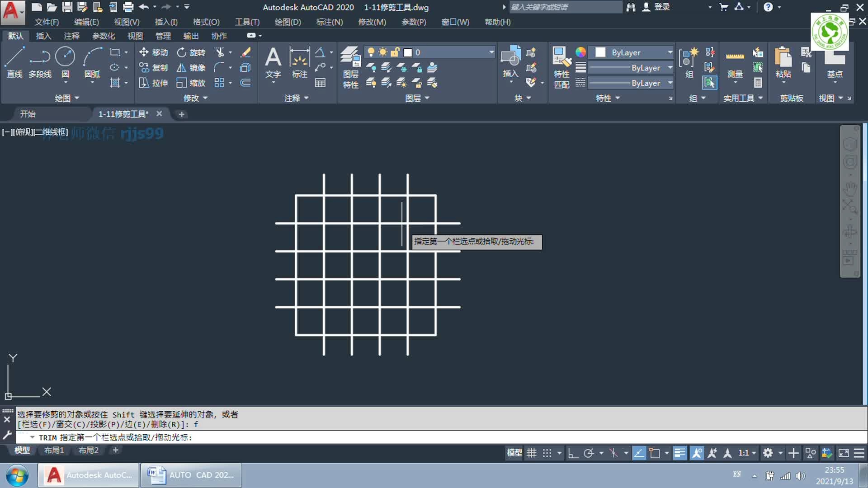Add a new drawing tab with plus
The image size is (868, 488).
[x=181, y=114]
